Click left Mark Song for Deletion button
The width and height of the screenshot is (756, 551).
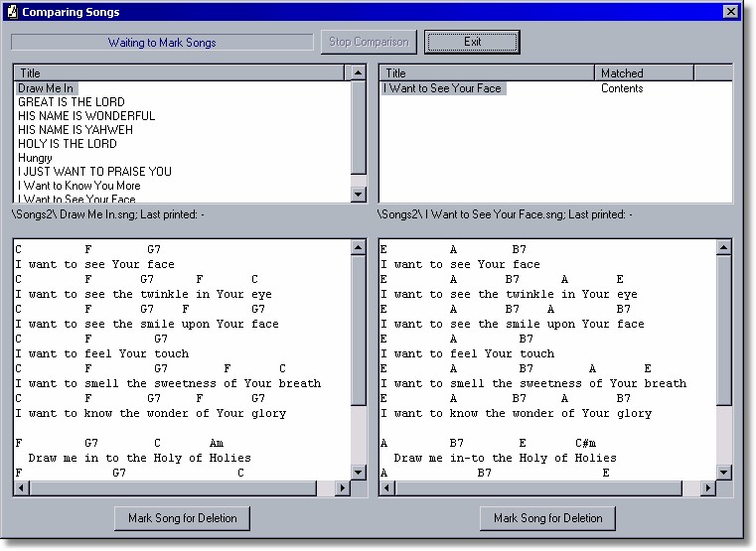point(182,518)
